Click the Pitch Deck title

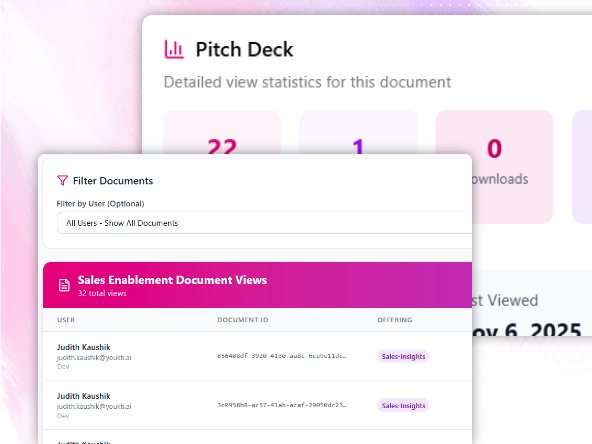tap(244, 49)
